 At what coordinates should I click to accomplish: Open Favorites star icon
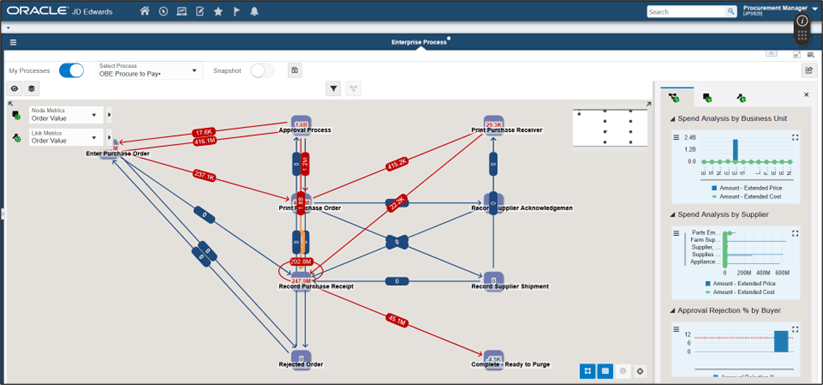(x=218, y=11)
